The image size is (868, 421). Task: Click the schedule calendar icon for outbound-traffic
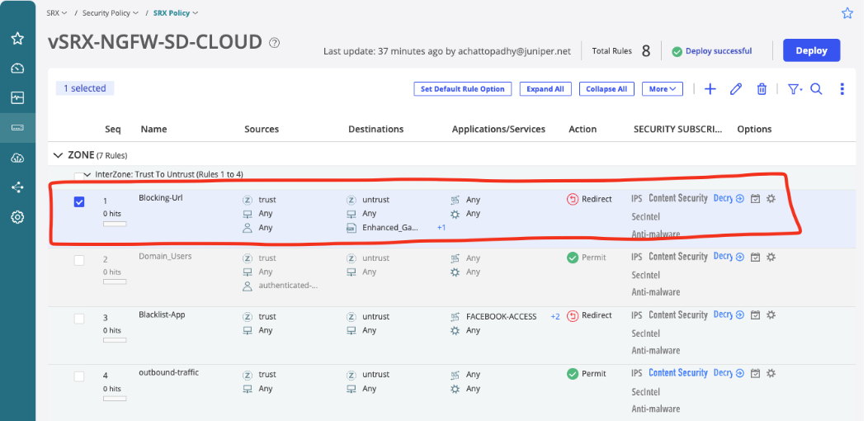click(x=755, y=373)
